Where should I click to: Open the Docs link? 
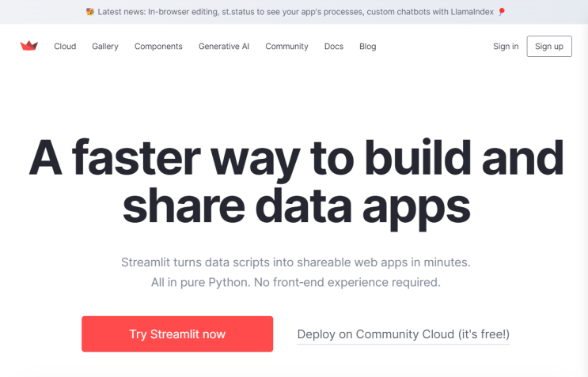334,47
